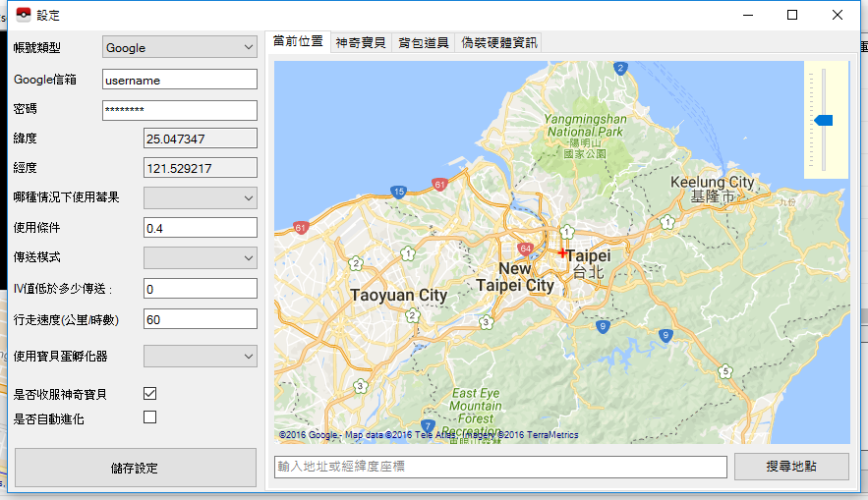868x500 pixels.
Task: Uncheck the 是否收服神奇寶貝 checkbox
Action: [x=150, y=393]
